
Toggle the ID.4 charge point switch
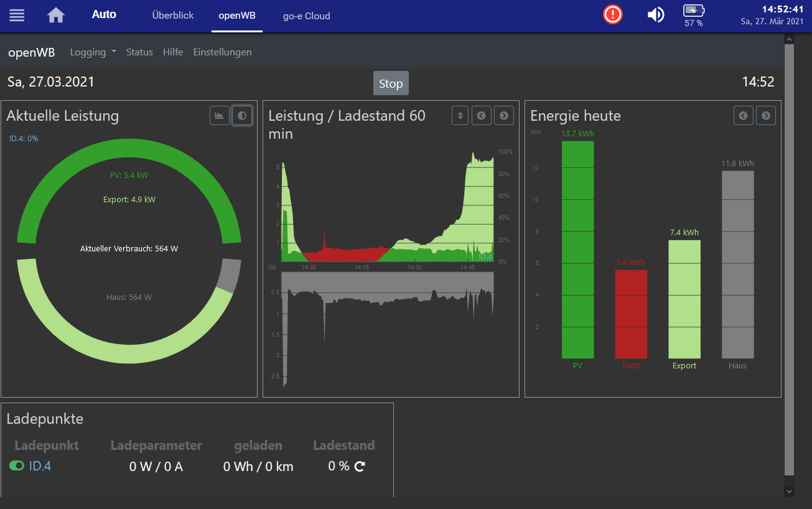pyautogui.click(x=17, y=465)
